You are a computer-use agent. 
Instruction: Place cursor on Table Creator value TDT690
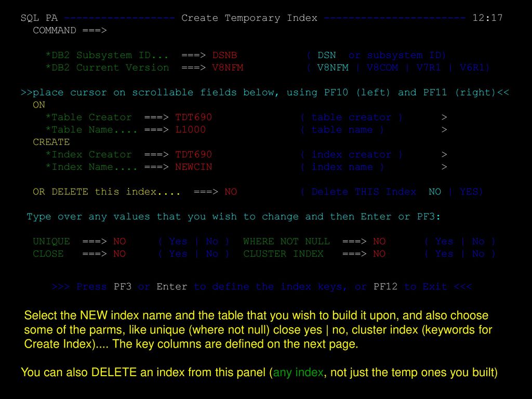(x=193, y=117)
